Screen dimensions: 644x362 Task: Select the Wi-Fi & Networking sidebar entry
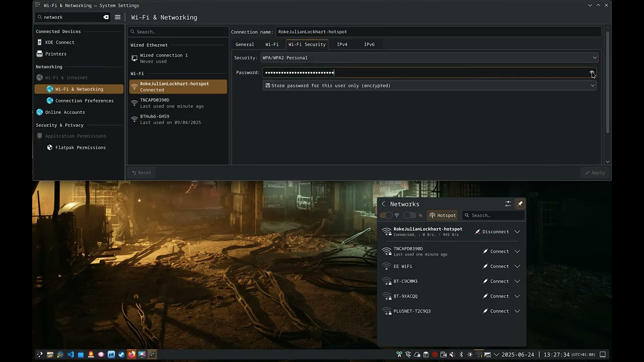[78, 89]
